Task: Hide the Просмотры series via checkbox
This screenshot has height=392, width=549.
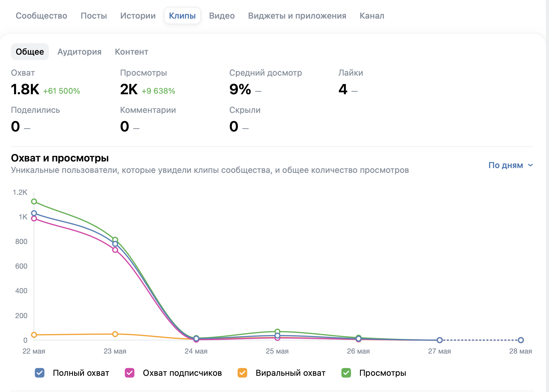Action: point(346,373)
